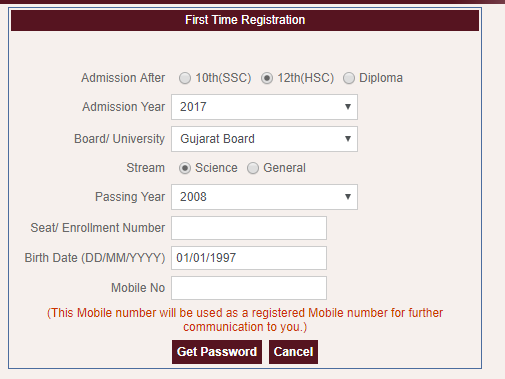Select the 10th(SSC) radio button
The image size is (505, 379).
tap(185, 78)
